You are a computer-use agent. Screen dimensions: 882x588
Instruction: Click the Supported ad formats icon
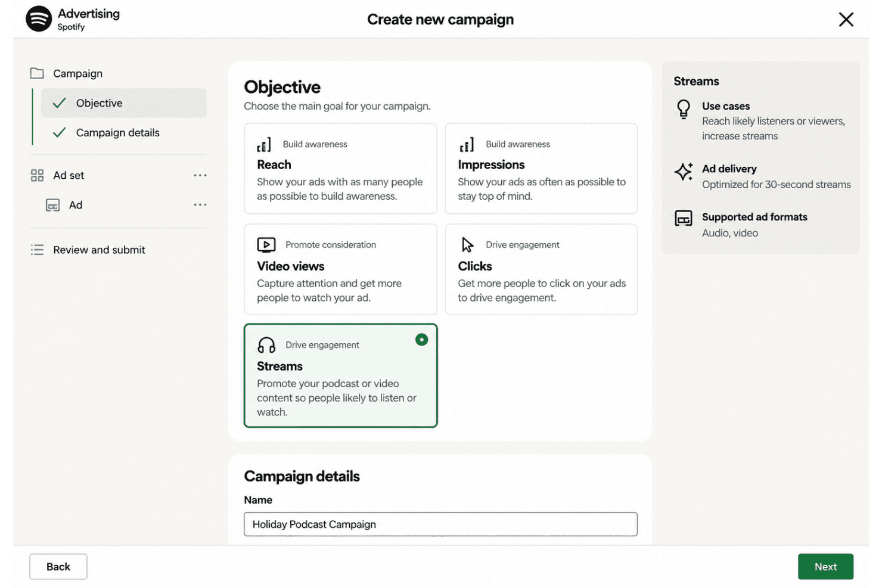pos(684,219)
